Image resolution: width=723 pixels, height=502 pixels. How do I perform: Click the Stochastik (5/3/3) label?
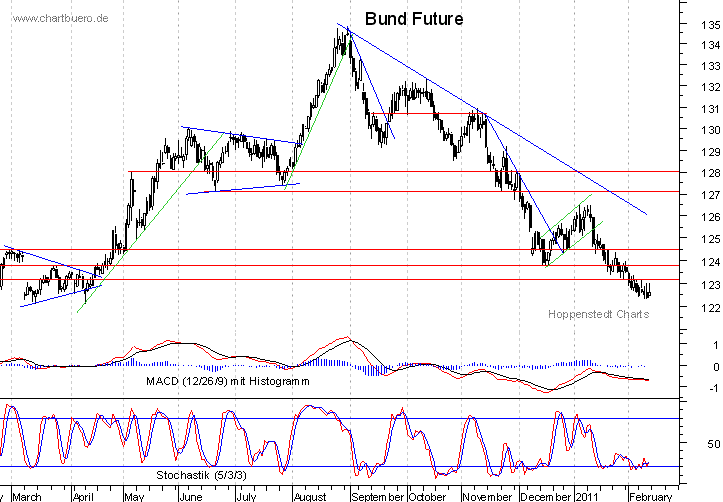201,475
